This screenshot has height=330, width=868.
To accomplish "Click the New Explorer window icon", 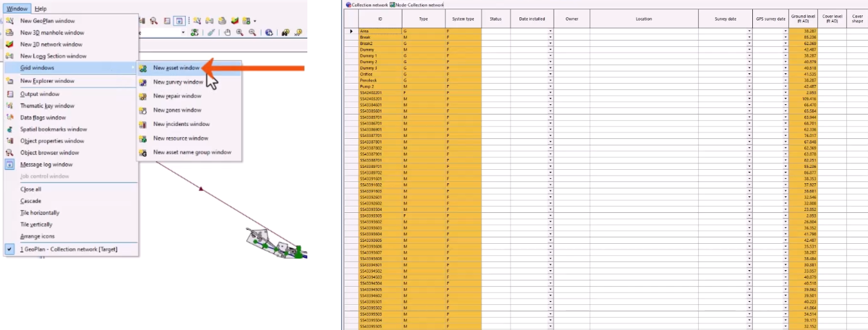I will [x=10, y=81].
